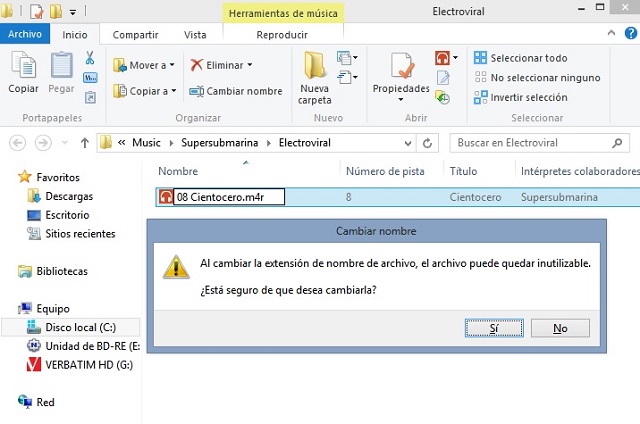Image resolution: width=640 pixels, height=424 pixels.
Task: Click Seleccionar todo
Action: (520, 58)
